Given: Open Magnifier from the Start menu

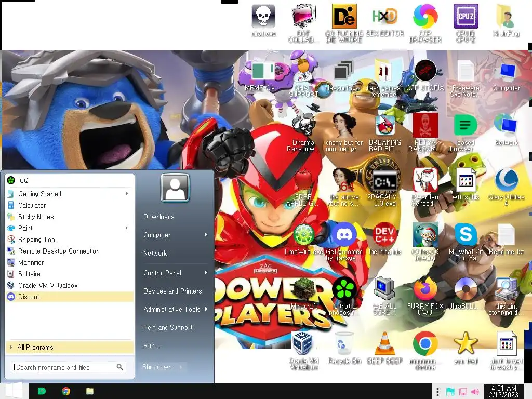Looking at the screenshot, I should pyautogui.click(x=70, y=262).
